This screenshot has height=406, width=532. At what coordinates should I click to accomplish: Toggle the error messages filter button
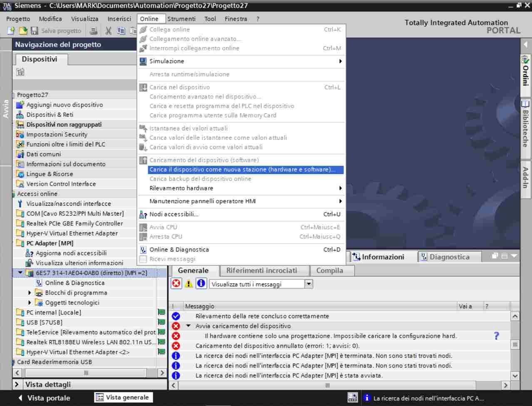point(177,284)
